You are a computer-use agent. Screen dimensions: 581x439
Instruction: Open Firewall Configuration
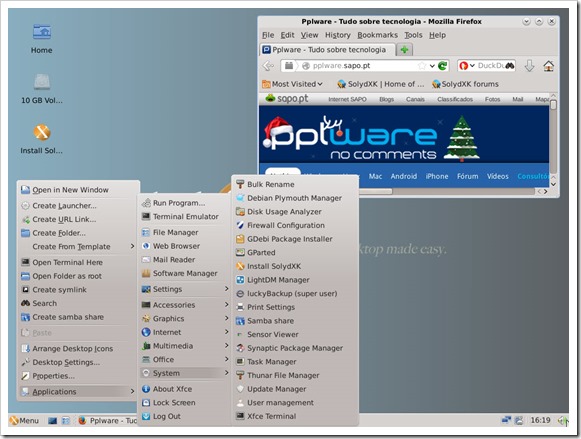[295, 225]
